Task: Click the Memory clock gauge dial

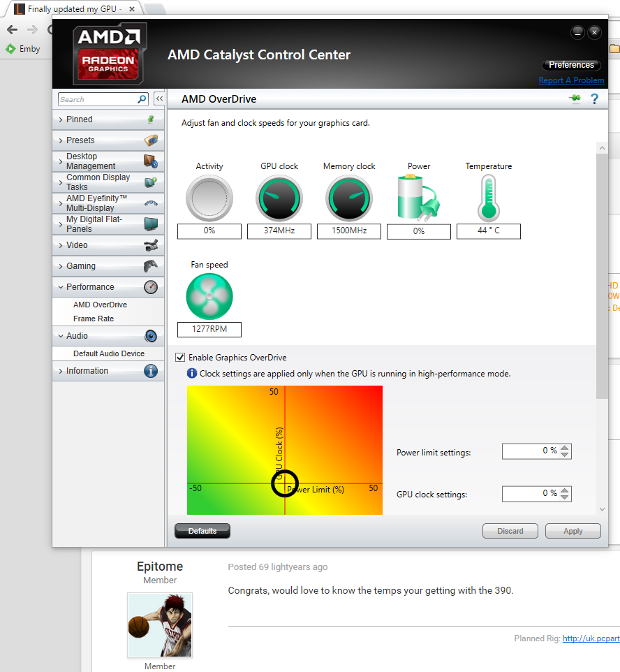Action: (x=349, y=198)
